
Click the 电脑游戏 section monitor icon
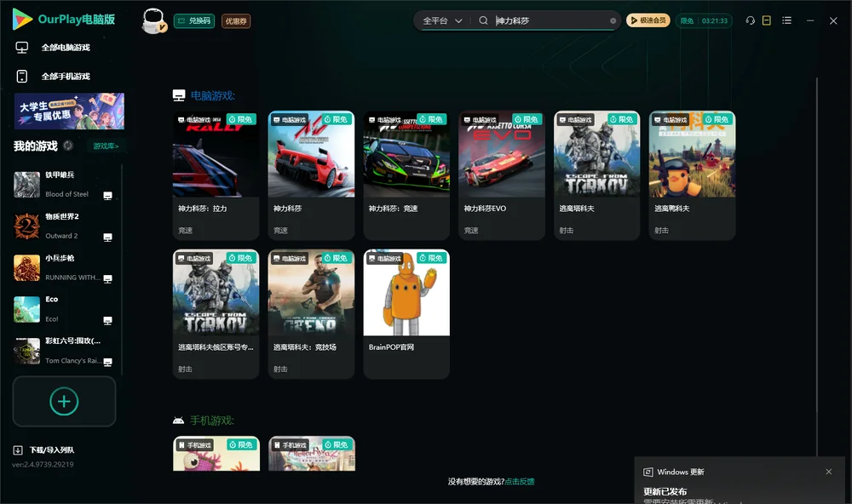[x=179, y=95]
